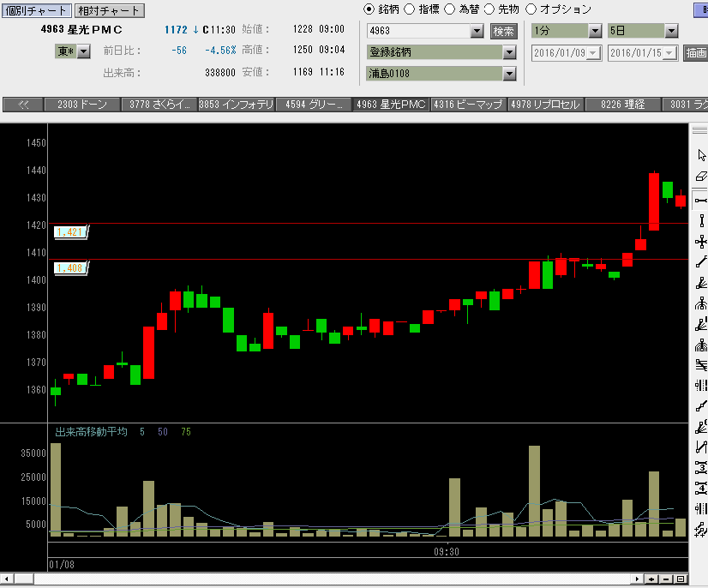The width and height of the screenshot is (708, 588).
Task: Select the horizontal line drawing tool
Action: 701,200
